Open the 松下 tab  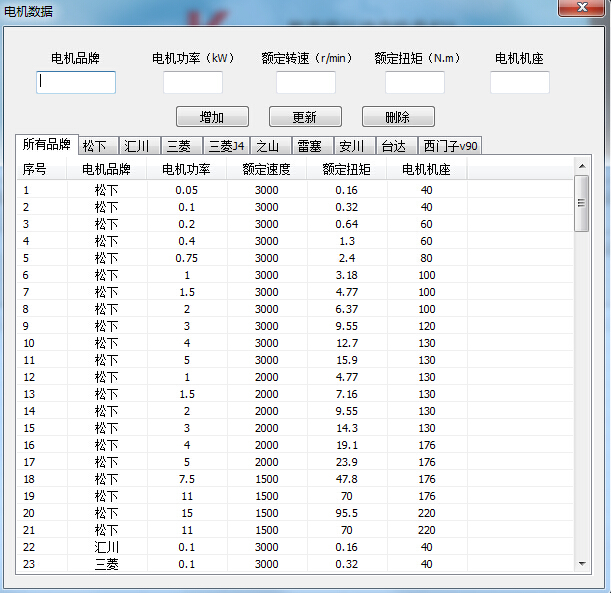(98, 146)
